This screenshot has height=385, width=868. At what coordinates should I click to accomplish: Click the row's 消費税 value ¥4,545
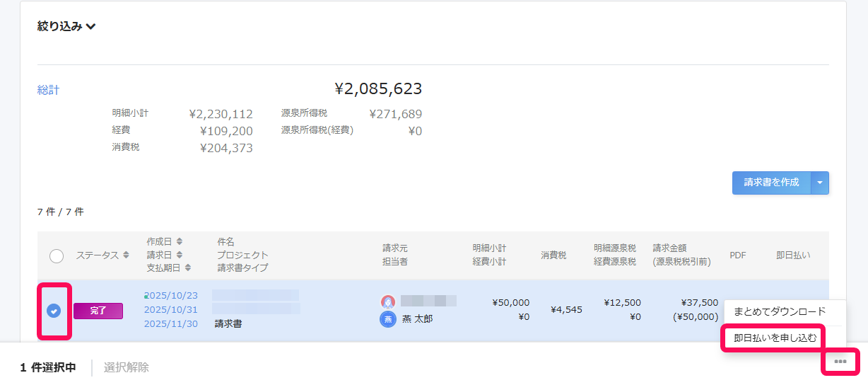coord(567,309)
